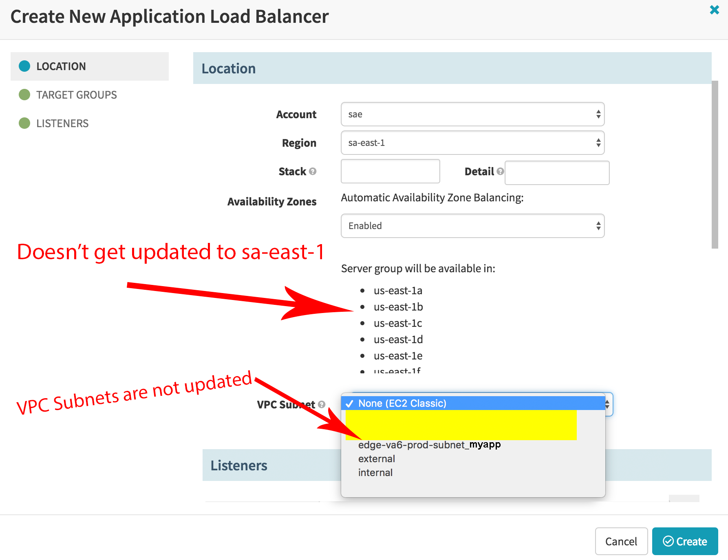Screen dimensions: 728x560
Task: Click the Stack help icon
Action: pos(312,172)
